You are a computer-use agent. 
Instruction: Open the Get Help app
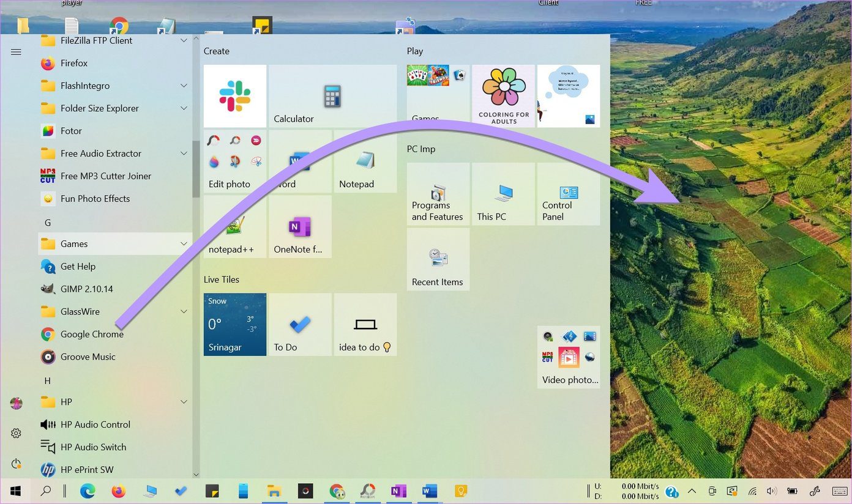pos(114,267)
